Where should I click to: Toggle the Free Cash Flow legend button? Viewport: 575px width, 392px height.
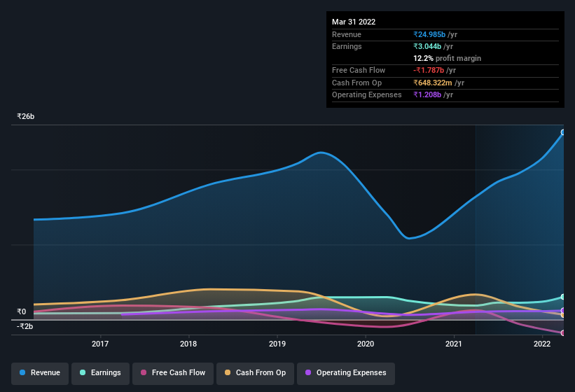tap(173, 373)
